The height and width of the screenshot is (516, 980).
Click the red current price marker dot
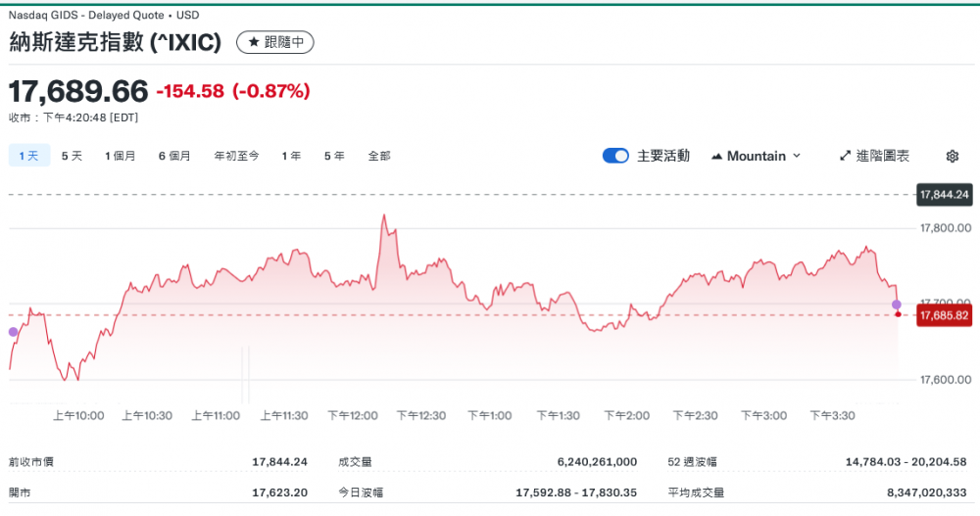pyautogui.click(x=898, y=314)
